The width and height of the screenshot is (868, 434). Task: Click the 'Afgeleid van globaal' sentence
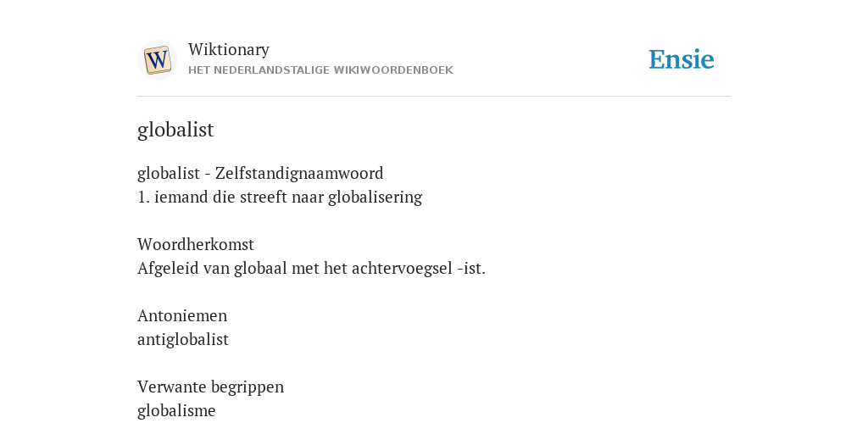coord(311,269)
